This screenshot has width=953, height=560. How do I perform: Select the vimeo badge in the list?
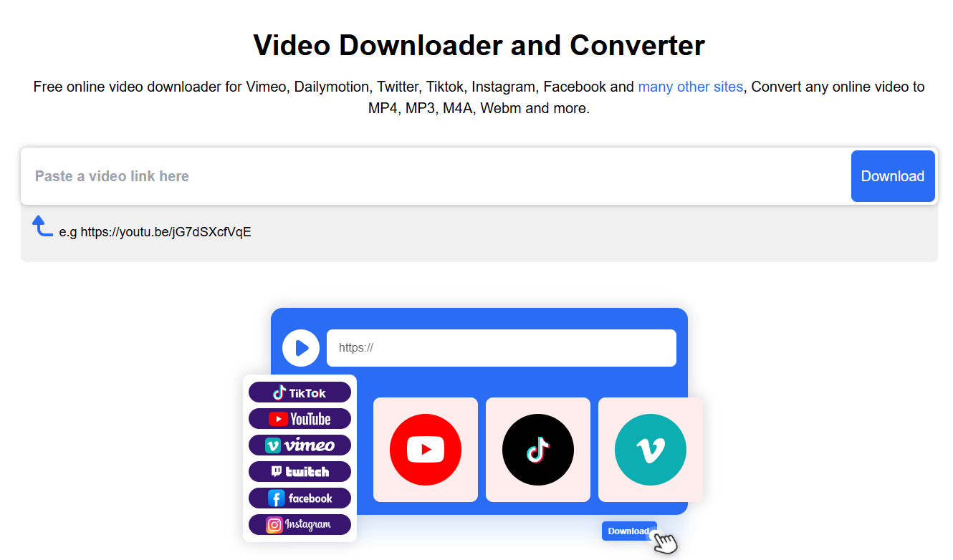coord(300,445)
